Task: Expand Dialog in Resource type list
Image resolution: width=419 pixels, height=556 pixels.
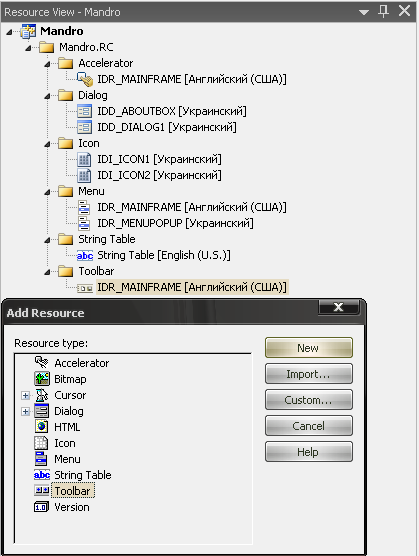Action: tap(25, 411)
